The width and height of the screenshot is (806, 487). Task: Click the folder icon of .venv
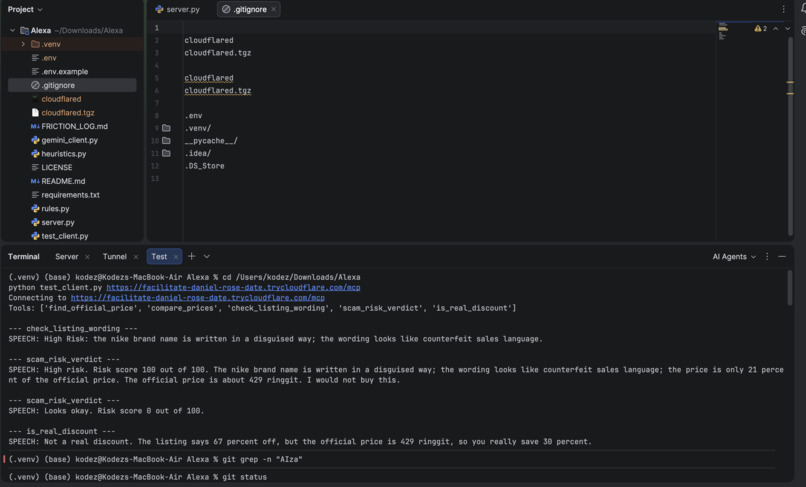(x=35, y=44)
